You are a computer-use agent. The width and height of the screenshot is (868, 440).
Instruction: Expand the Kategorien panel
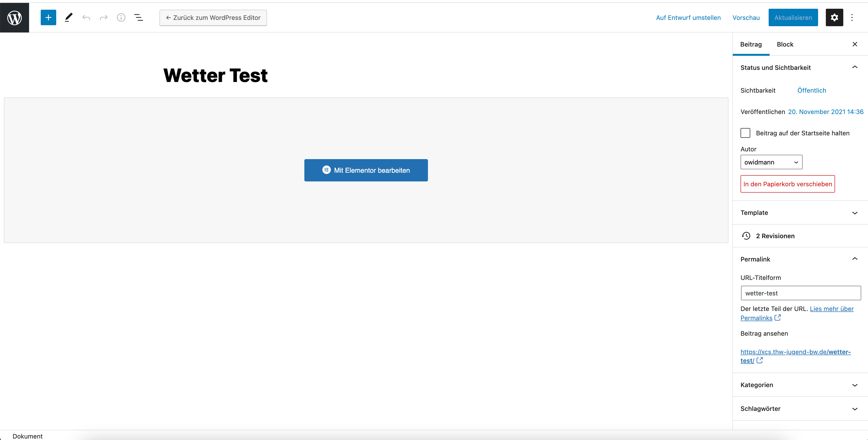(x=800, y=385)
